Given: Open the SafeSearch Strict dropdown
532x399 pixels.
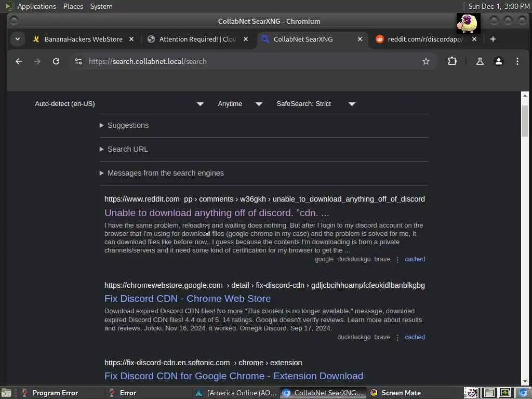Looking at the screenshot, I should point(316,104).
